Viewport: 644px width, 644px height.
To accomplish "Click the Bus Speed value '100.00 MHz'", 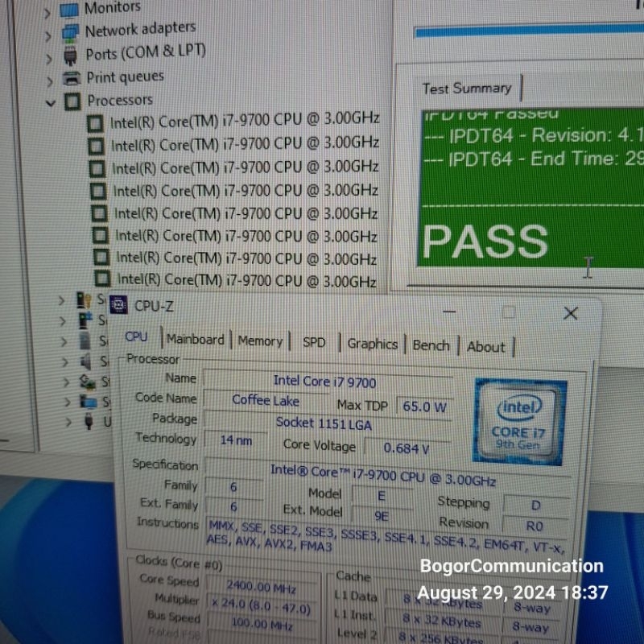I will 262,623.
